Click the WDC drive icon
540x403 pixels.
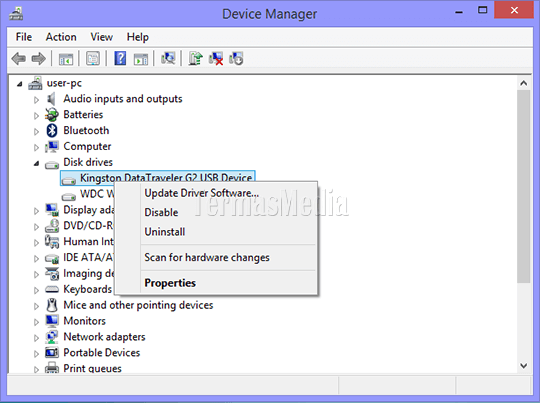(69, 196)
